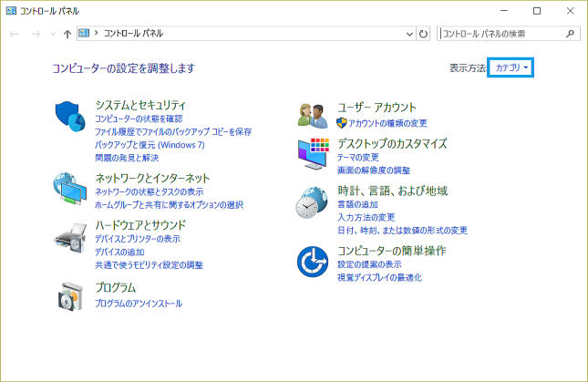Open ハードウェアとサウンド heading
Viewport: 588px width, 382px height.
pyautogui.click(x=140, y=225)
